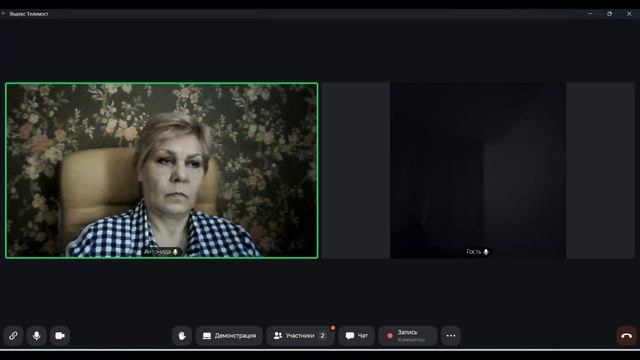Open the three-dots more options menu
This screenshot has height=360, width=640.
pos(451,336)
